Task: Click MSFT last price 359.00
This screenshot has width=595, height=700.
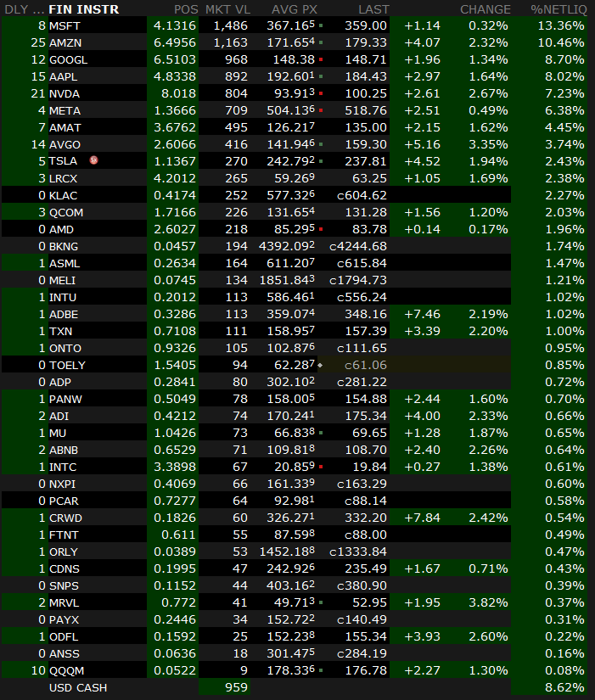Action: [365, 26]
